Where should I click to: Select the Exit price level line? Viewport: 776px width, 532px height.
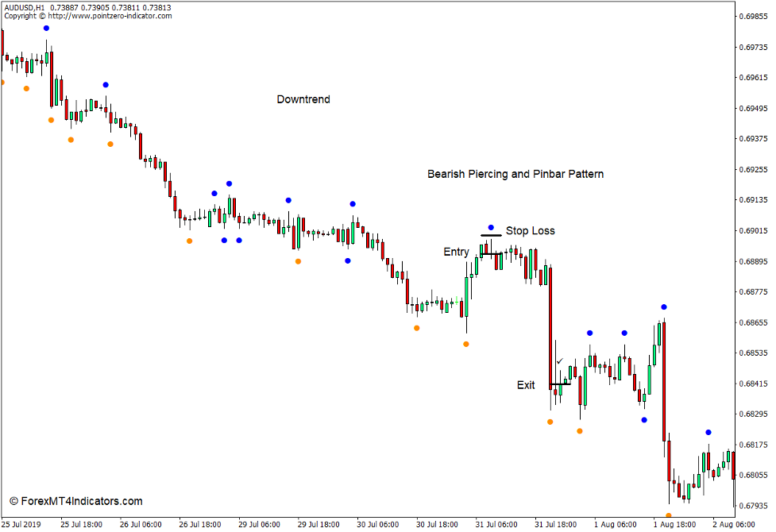pos(558,383)
